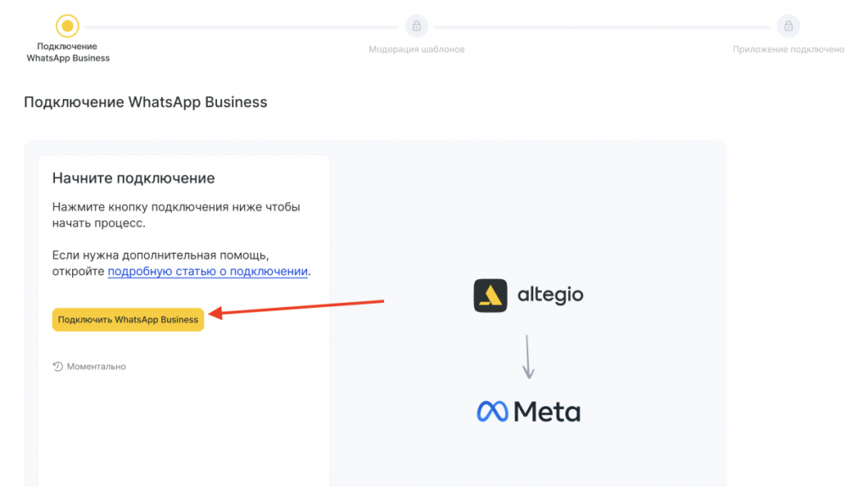Click the Altegio logo square icon
Viewport: 868px width, 487px height.
[490, 295]
